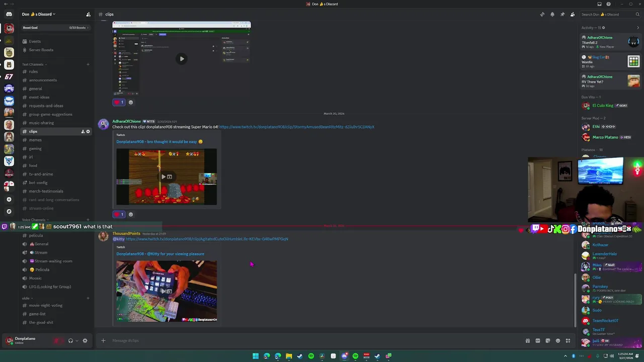Open notification settings bell icon
This screenshot has width=644, height=362.
tap(552, 14)
